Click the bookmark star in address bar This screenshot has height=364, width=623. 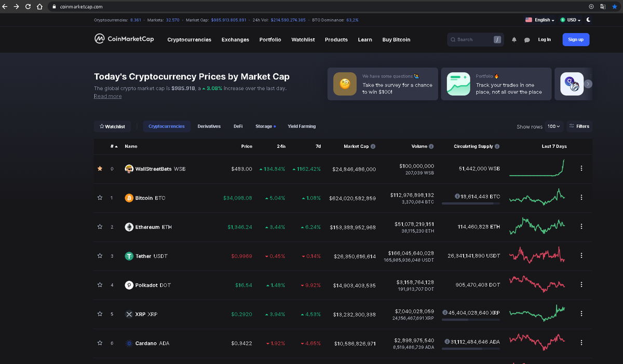[x=615, y=7]
